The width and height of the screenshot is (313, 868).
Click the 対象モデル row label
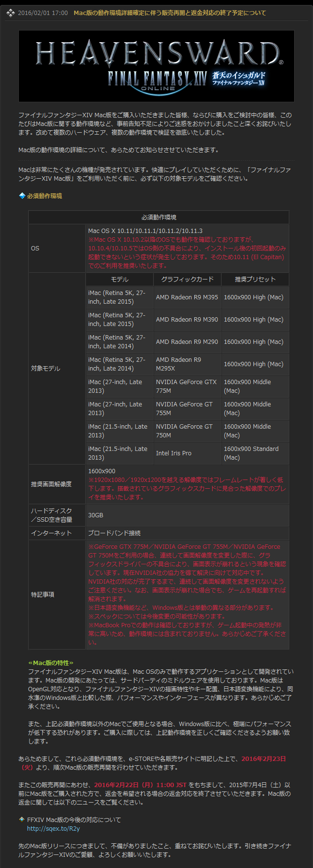click(x=46, y=369)
